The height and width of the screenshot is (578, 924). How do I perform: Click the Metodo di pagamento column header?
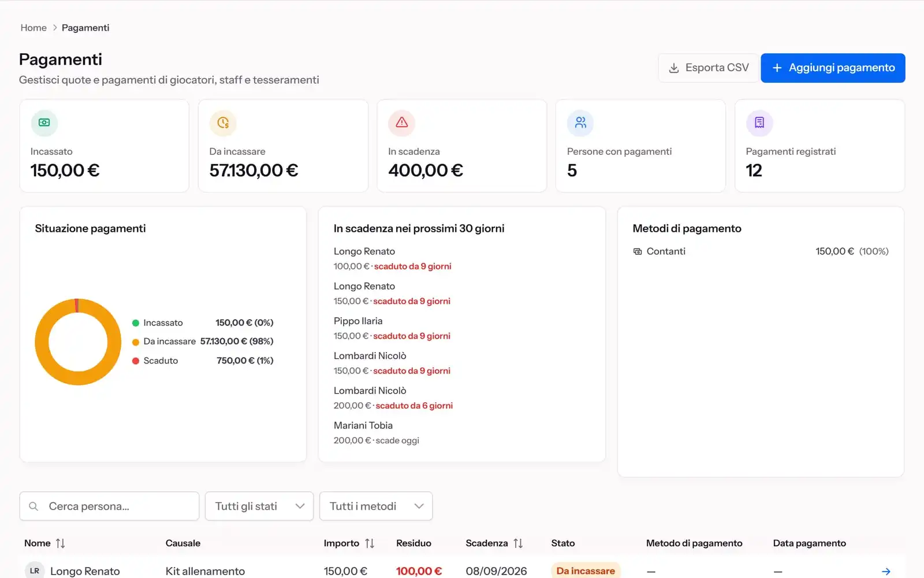(694, 543)
